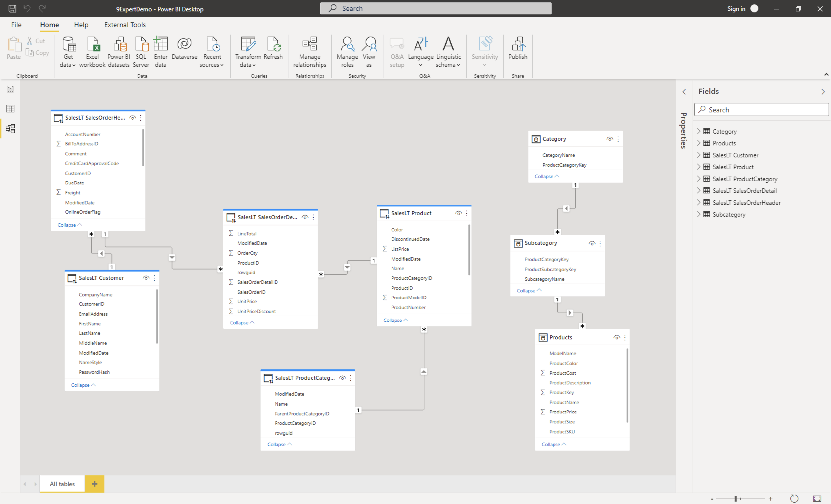Open more options for SalesLT Product table
Image resolution: width=831 pixels, height=504 pixels.
[467, 213]
